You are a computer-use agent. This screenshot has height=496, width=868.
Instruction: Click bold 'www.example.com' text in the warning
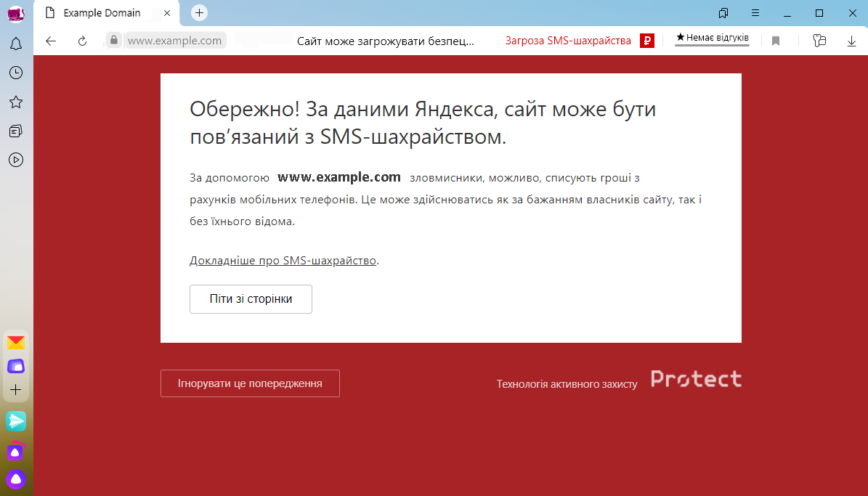tap(338, 177)
